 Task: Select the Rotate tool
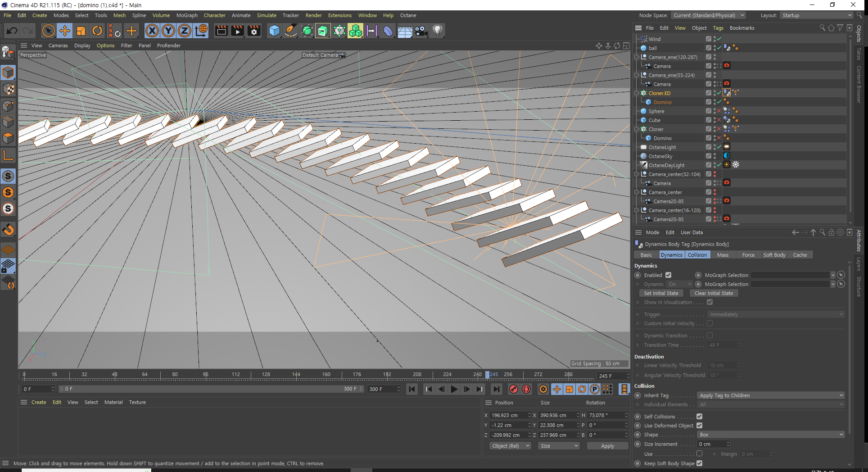(x=97, y=31)
